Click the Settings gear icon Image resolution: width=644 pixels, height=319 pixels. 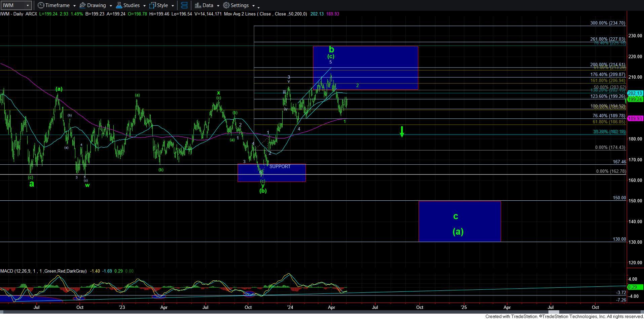[226, 5]
